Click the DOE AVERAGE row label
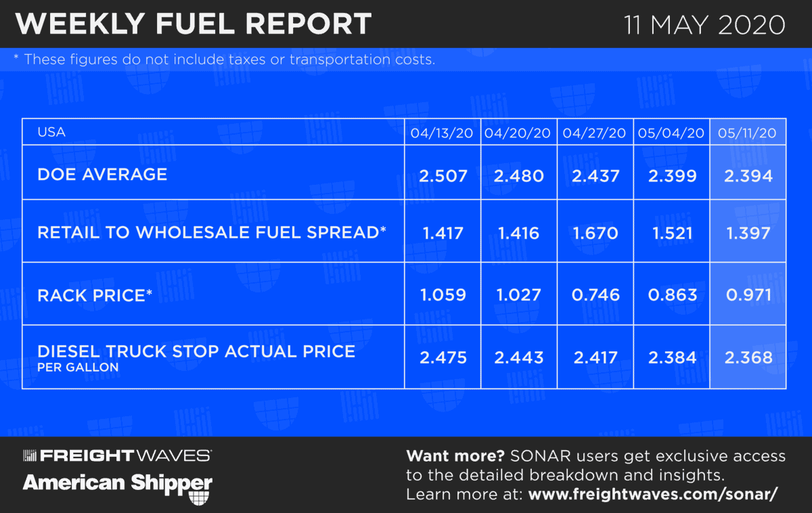Image resolution: width=812 pixels, height=513 pixels. point(102,174)
